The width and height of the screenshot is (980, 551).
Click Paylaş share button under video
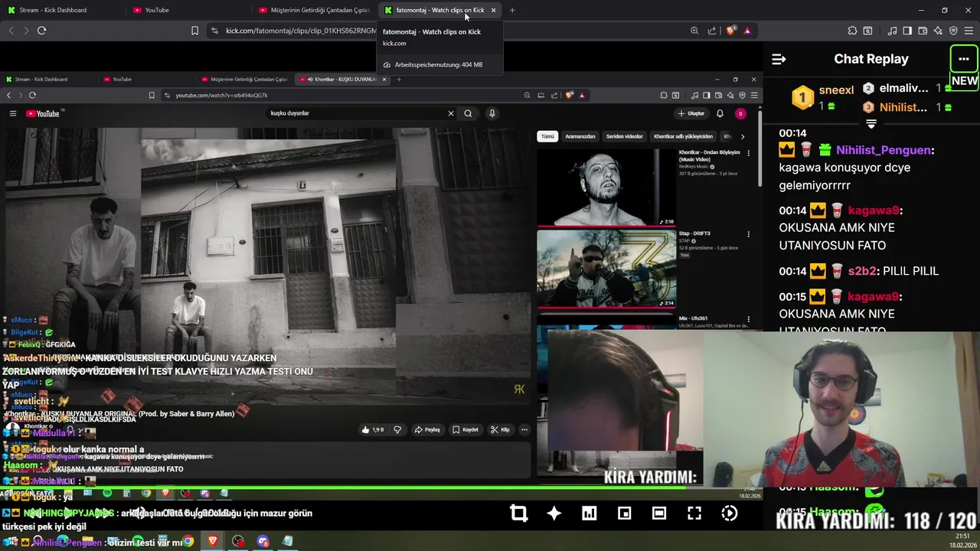point(427,430)
